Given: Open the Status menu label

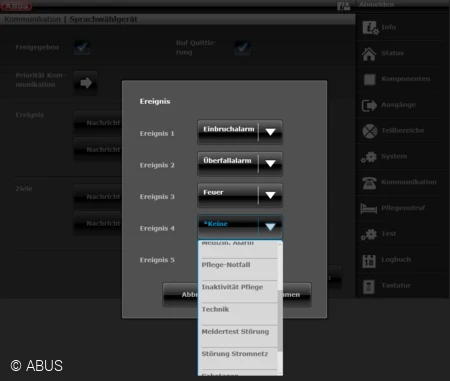Looking at the screenshot, I should point(392,53).
